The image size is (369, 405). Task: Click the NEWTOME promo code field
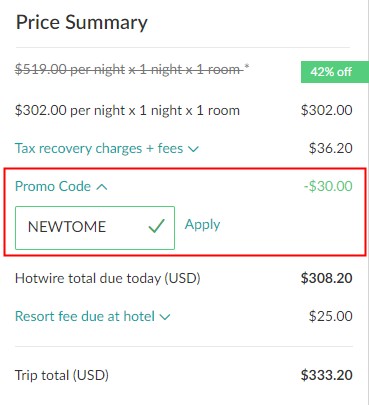pyautogui.click(x=95, y=228)
